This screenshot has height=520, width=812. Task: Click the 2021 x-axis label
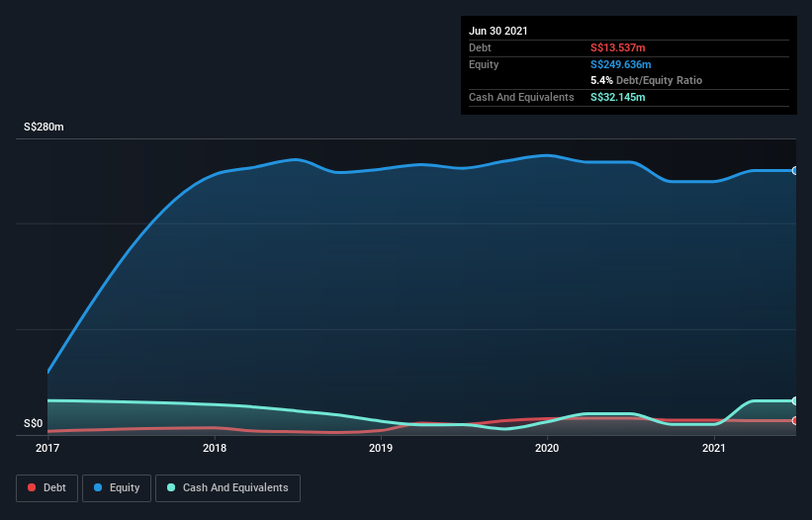click(x=714, y=448)
